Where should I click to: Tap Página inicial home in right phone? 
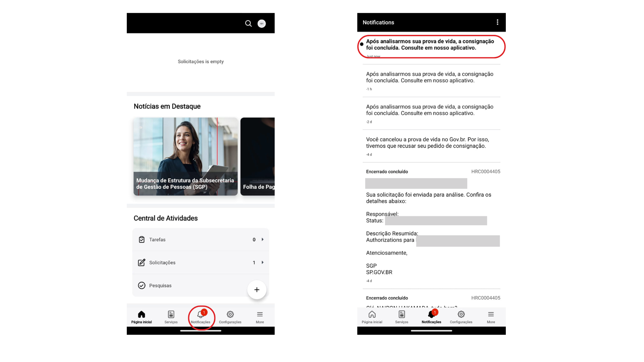(372, 316)
